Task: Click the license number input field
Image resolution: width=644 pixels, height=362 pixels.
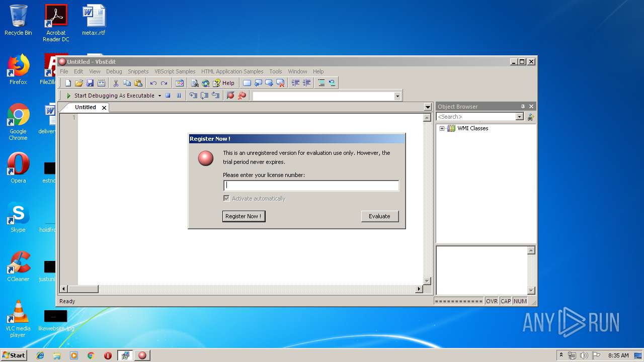Action: [x=311, y=186]
